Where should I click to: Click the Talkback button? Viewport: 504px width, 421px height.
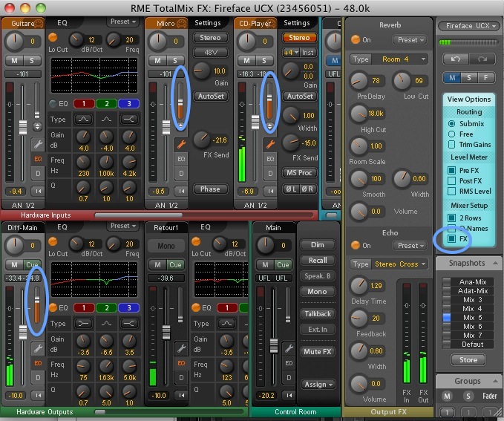[x=318, y=314]
